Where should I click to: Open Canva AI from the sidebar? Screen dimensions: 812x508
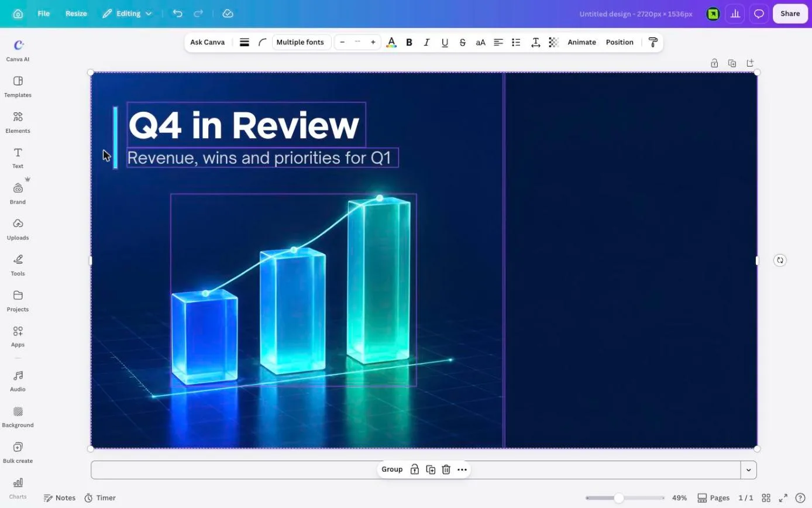point(18,50)
